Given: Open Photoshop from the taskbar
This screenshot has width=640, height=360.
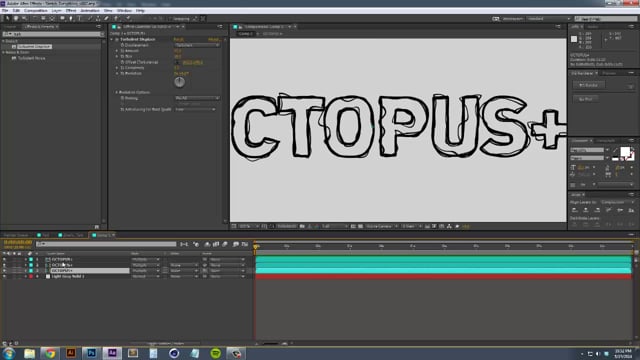Looking at the screenshot, I should point(91,353).
